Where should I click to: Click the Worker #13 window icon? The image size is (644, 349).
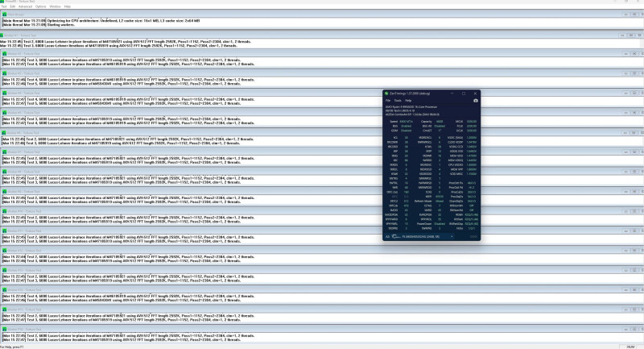[5, 271]
